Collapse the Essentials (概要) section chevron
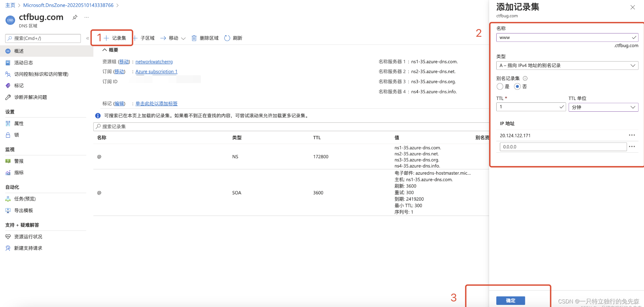 point(105,50)
